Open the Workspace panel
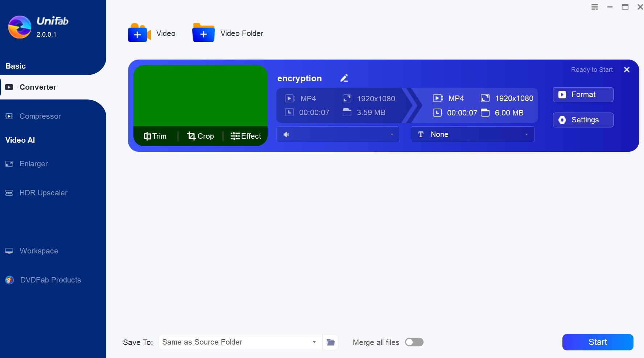Screen dimensions: 644x358 39,251
